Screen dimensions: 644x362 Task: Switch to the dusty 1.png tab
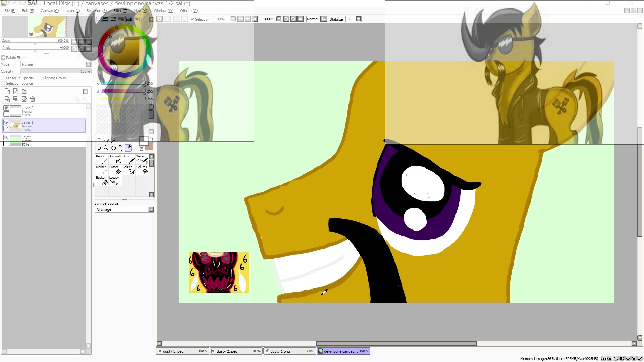[x=290, y=351]
